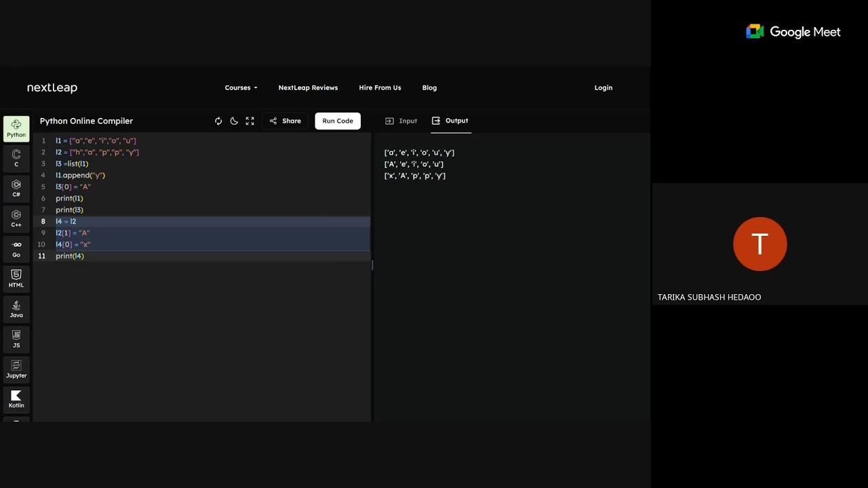868x488 pixels.
Task: Click Run Code button
Action: [338, 121]
